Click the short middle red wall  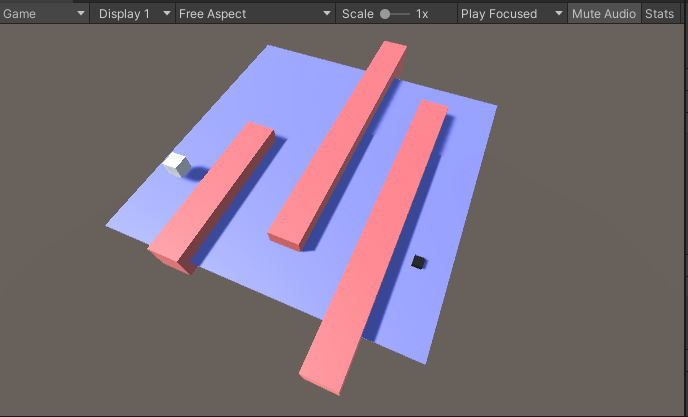(337, 147)
